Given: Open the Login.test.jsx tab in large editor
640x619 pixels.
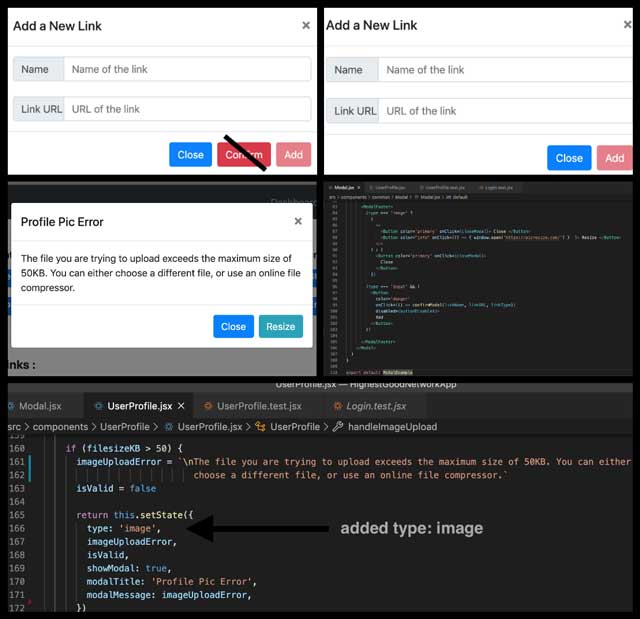Looking at the screenshot, I should (372, 406).
